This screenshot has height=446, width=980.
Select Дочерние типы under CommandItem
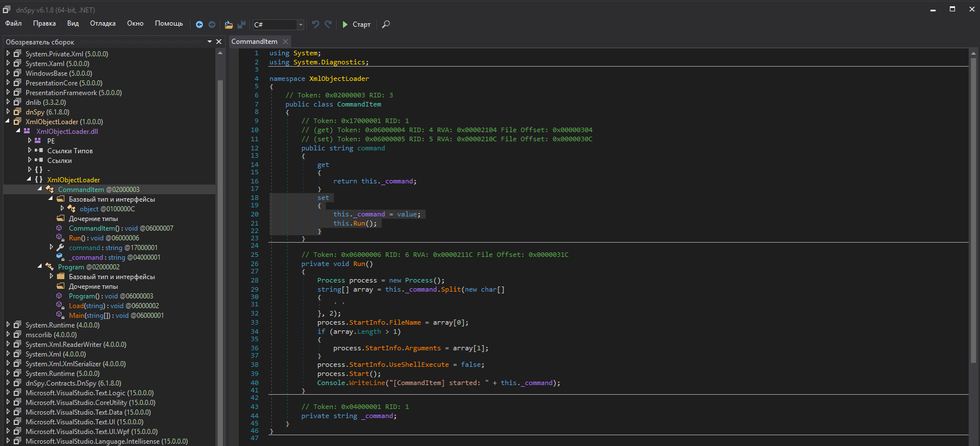pyautogui.click(x=93, y=218)
